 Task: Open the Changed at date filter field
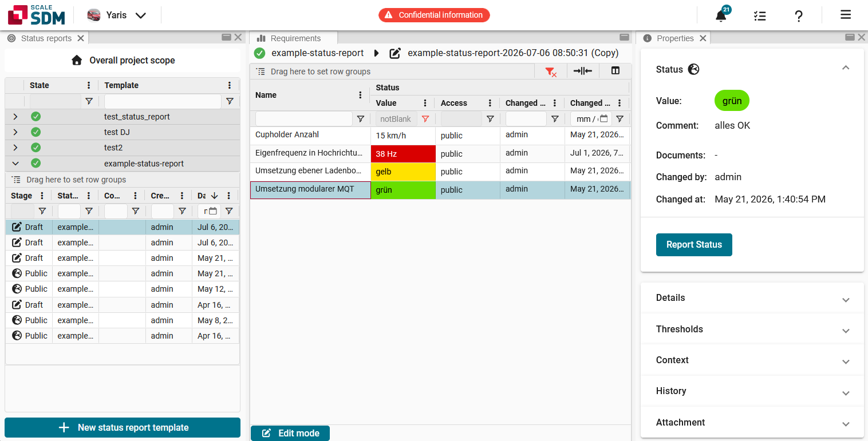(x=591, y=119)
